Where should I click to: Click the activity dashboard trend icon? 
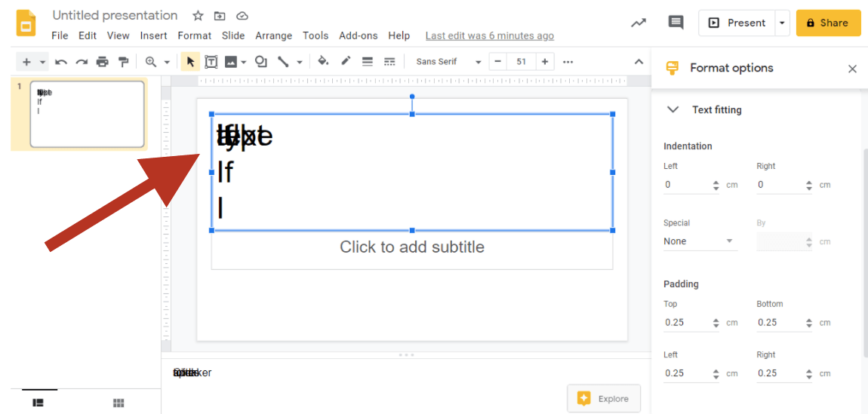point(639,23)
